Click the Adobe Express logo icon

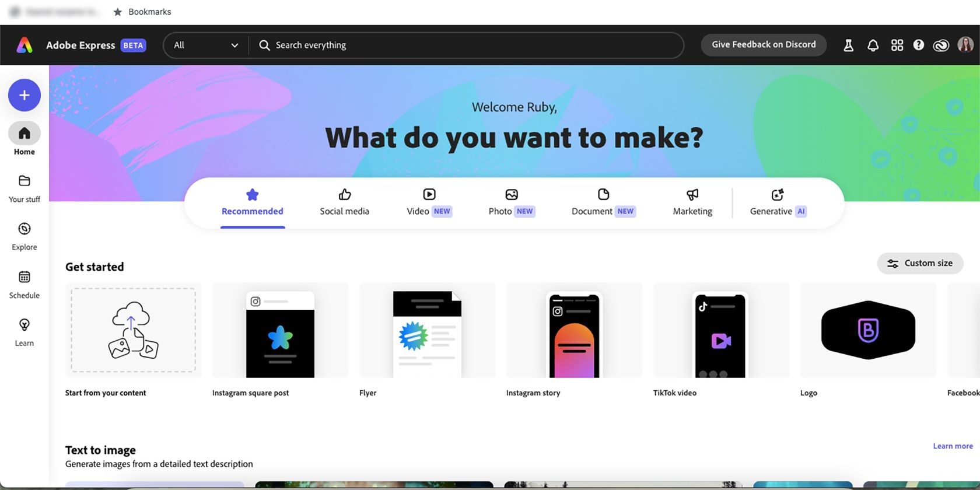[24, 45]
